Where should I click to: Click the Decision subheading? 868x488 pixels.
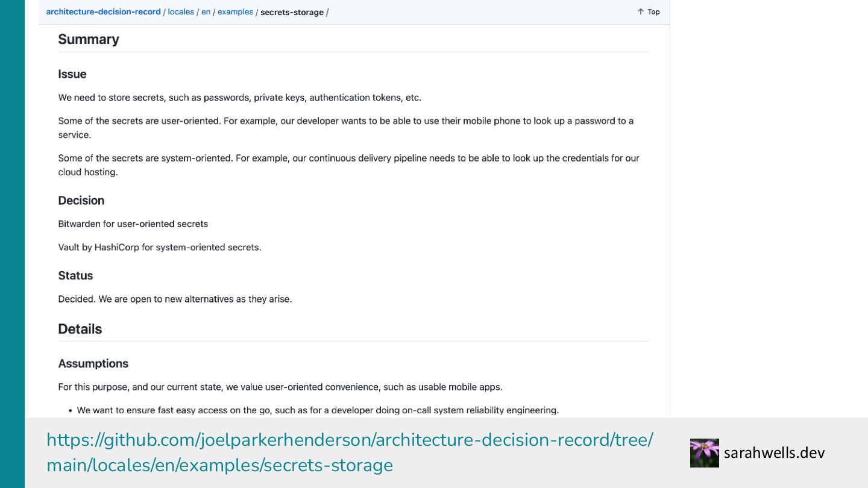(81, 201)
